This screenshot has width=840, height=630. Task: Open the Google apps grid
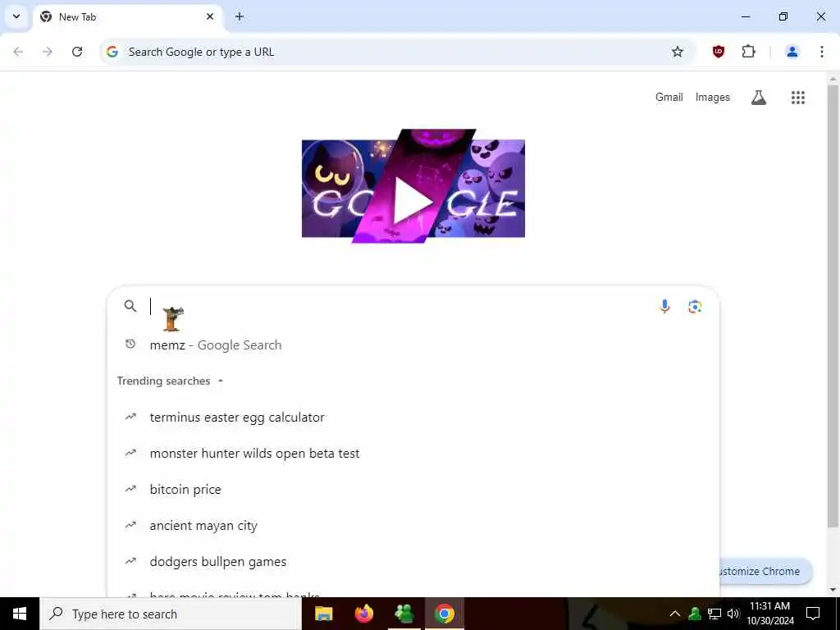coord(798,98)
